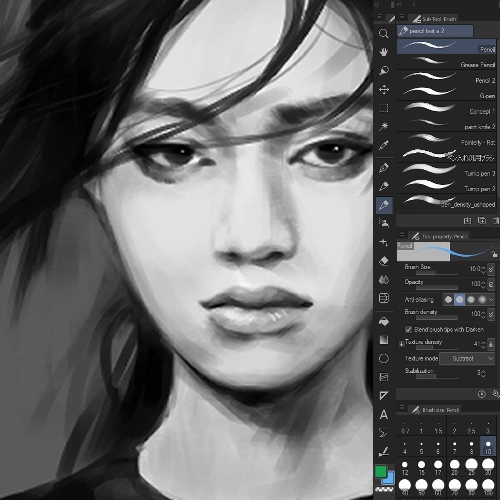Select the Turnip pen 3 brush

click(x=446, y=171)
